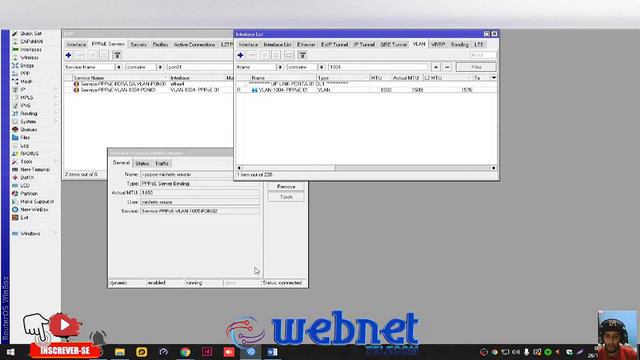This screenshot has width=640, height=360.
Task: Click filter funnel icon in Interface List
Action: (x=302, y=55)
